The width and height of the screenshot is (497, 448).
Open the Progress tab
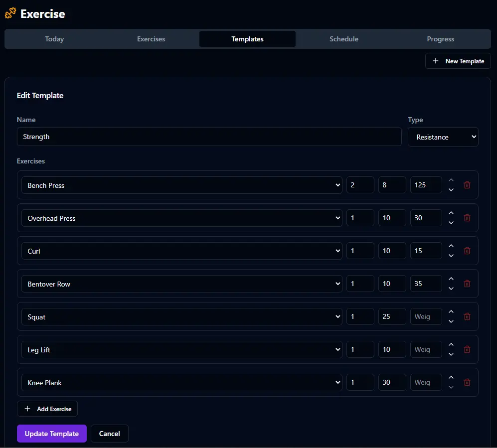coord(440,39)
